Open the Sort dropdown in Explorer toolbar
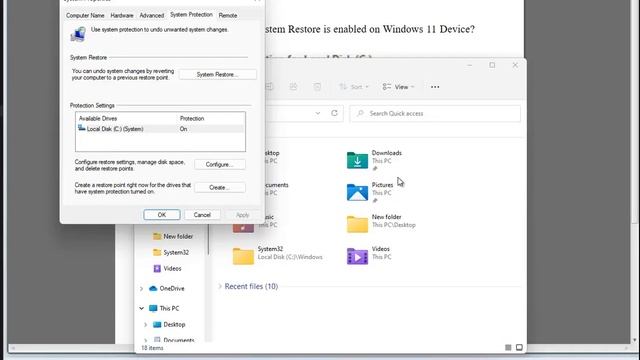 click(354, 87)
